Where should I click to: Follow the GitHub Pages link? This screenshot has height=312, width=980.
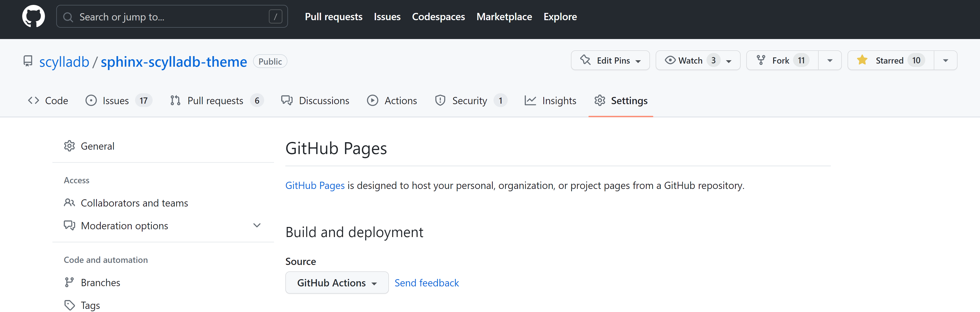pyautogui.click(x=315, y=186)
